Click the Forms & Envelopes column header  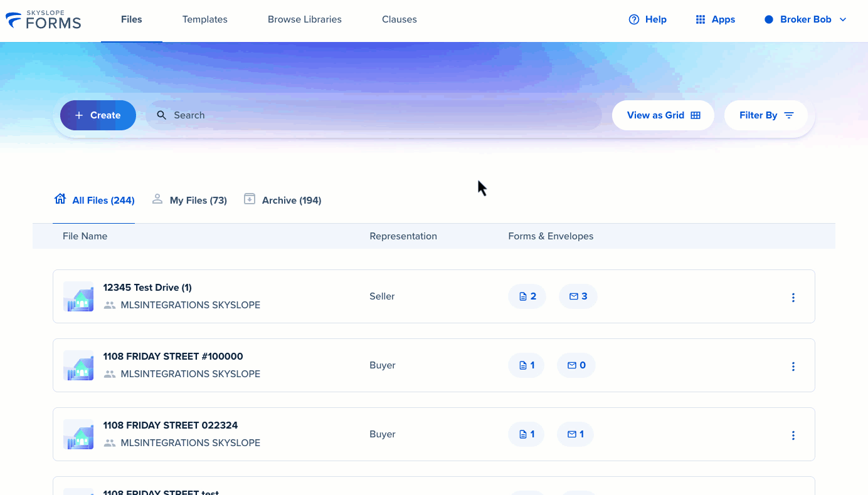(x=551, y=236)
